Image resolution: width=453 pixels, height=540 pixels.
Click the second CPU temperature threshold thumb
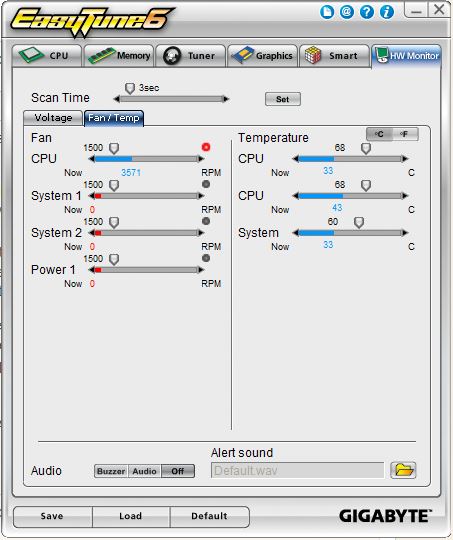pyautogui.click(x=366, y=185)
